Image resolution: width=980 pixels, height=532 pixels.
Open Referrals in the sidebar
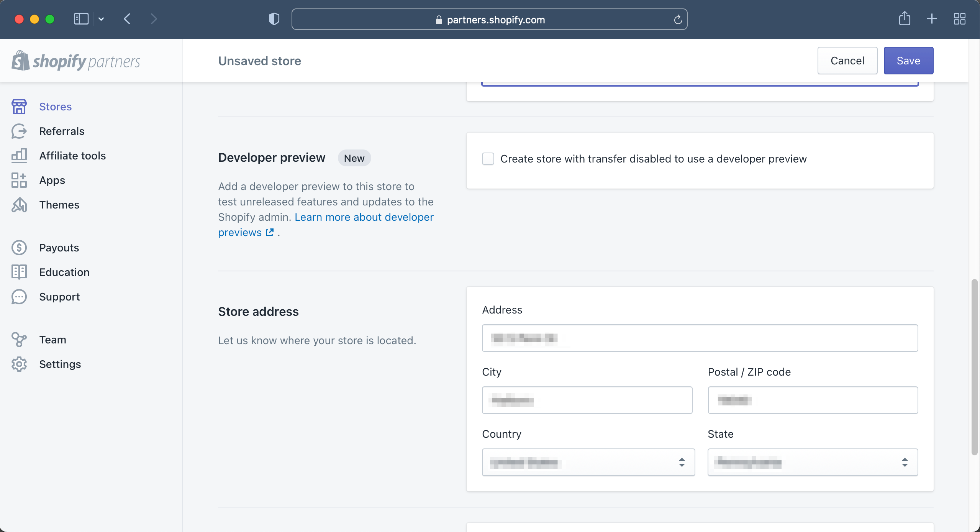(62, 131)
